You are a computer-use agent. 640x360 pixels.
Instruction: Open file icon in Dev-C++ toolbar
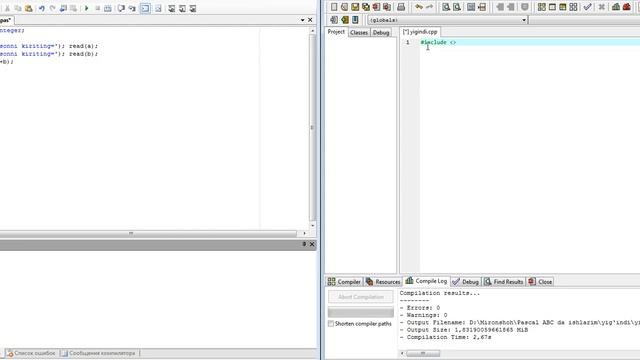coord(344,7)
